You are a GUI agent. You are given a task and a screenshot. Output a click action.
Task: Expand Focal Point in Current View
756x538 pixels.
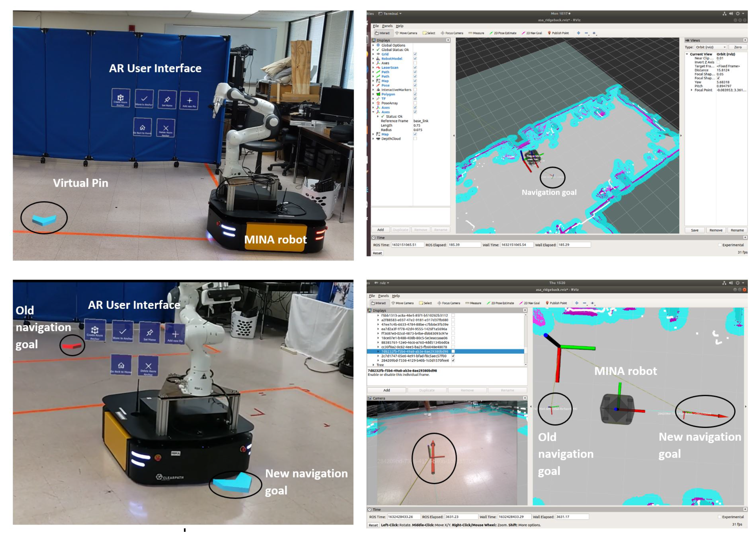tap(691, 90)
